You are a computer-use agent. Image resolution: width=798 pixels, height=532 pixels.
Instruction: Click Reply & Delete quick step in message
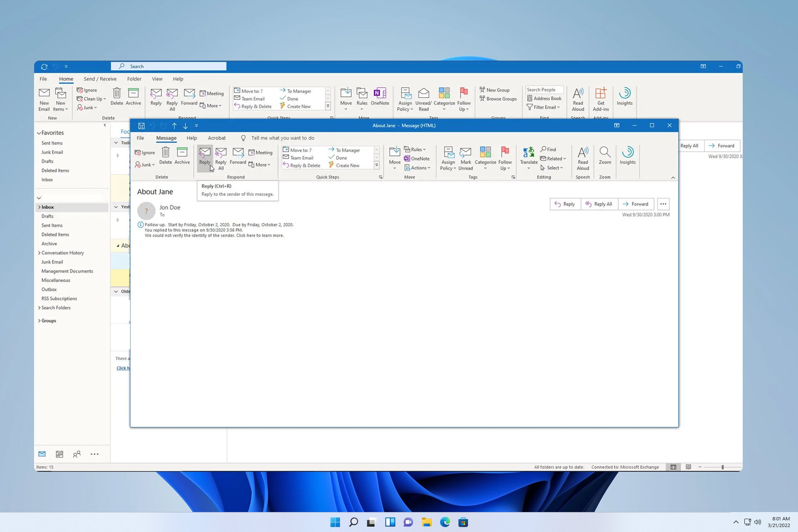pos(302,165)
